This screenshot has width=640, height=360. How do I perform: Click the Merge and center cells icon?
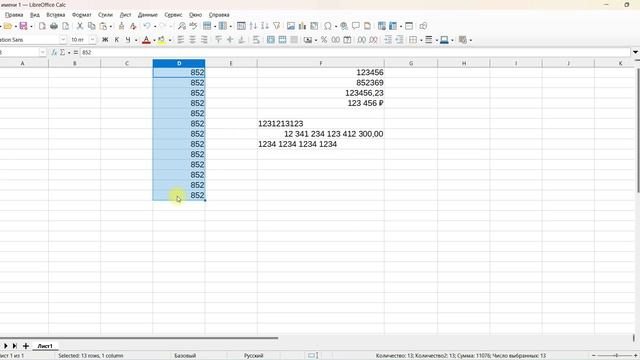click(271, 40)
